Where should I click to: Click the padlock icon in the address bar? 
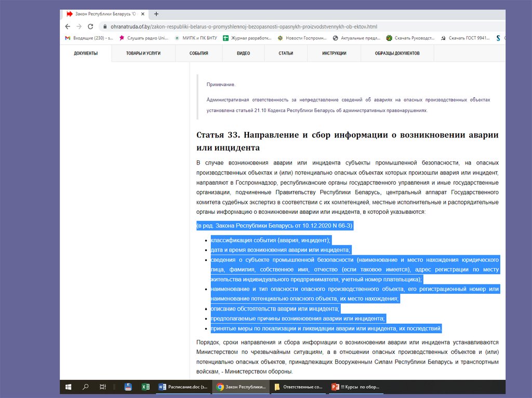point(105,26)
